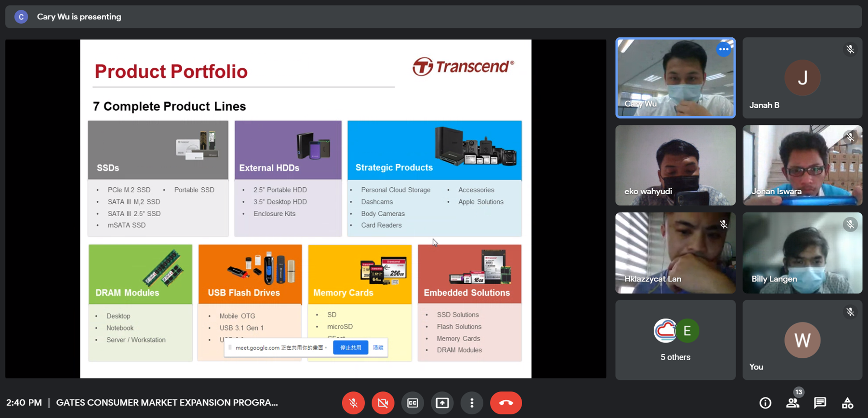Click the 'SSD Solutions' bullet

tap(458, 315)
